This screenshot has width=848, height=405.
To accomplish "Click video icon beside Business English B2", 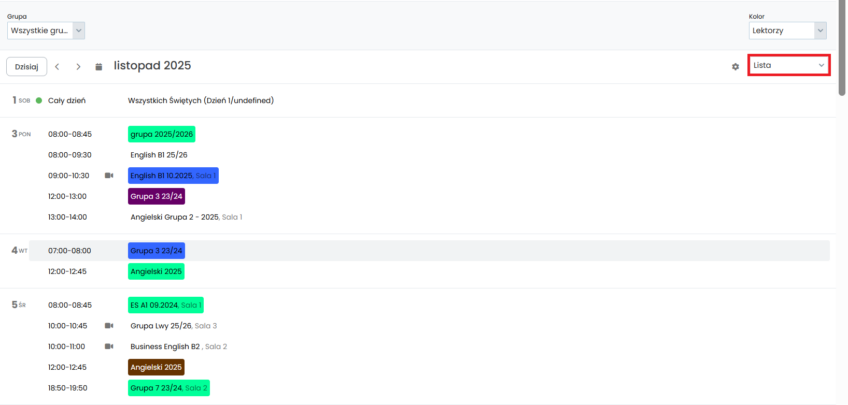I will [x=109, y=346].
